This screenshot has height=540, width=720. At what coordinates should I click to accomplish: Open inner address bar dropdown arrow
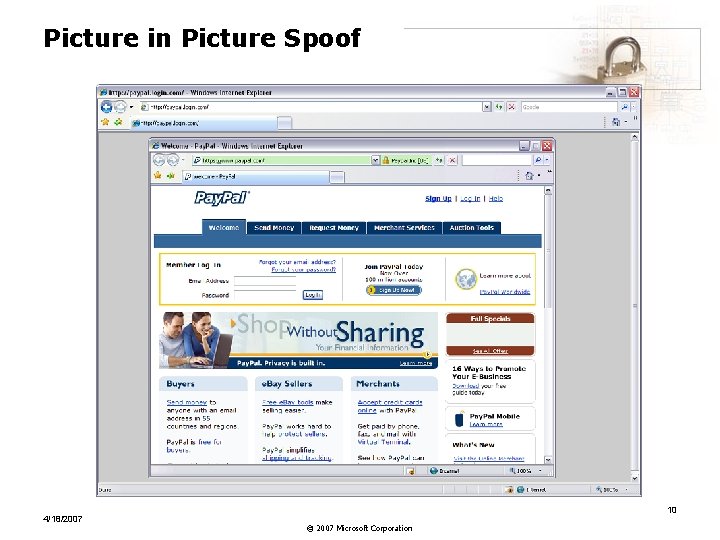point(376,160)
